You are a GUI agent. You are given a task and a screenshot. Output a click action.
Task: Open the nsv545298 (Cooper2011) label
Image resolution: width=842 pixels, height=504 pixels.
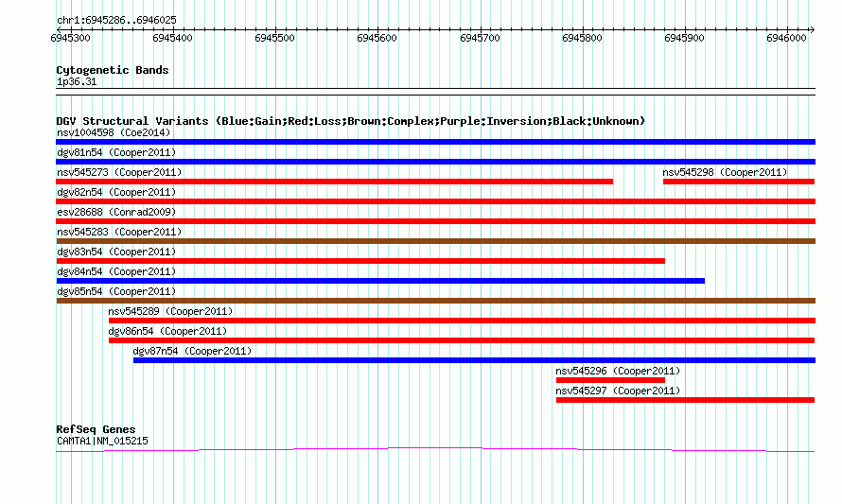725,172
